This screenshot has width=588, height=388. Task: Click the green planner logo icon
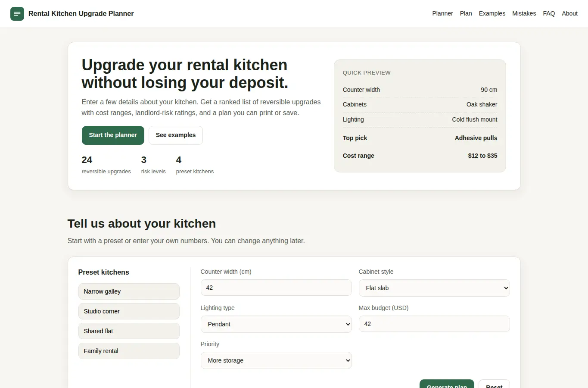click(17, 14)
